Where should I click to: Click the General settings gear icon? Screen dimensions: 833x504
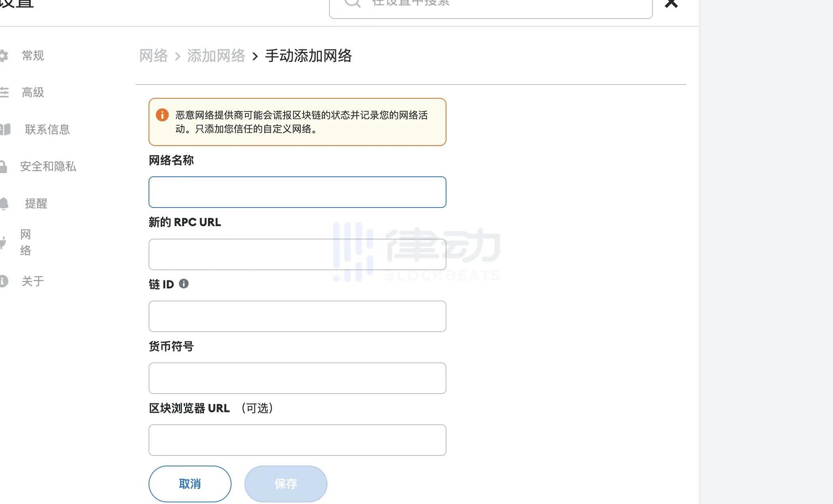point(4,55)
